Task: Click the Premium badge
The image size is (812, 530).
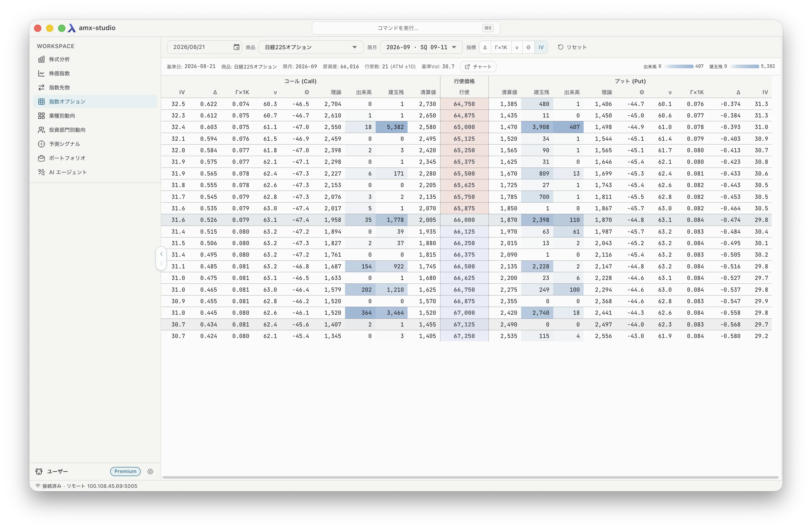Action: 125,471
